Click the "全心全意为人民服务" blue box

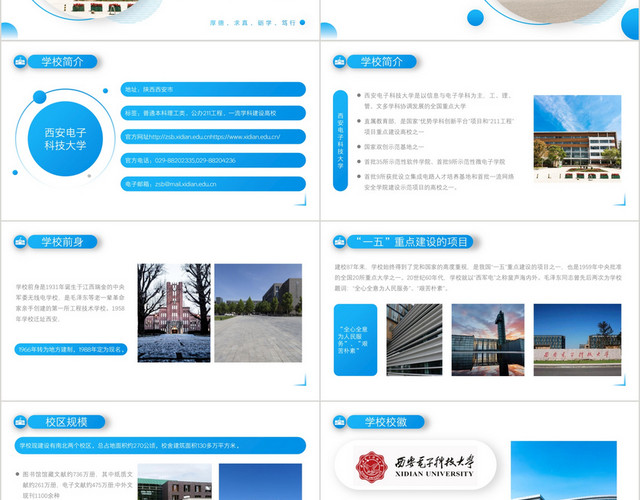(x=355, y=340)
